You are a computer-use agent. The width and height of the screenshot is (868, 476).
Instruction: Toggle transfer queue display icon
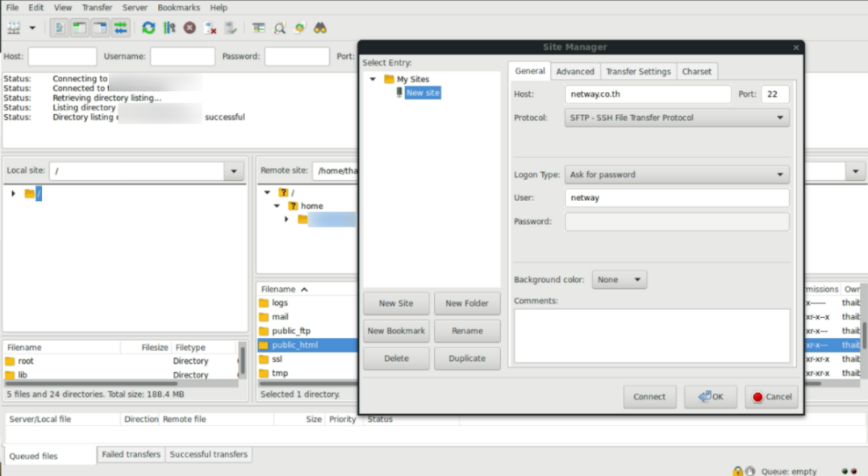120,27
